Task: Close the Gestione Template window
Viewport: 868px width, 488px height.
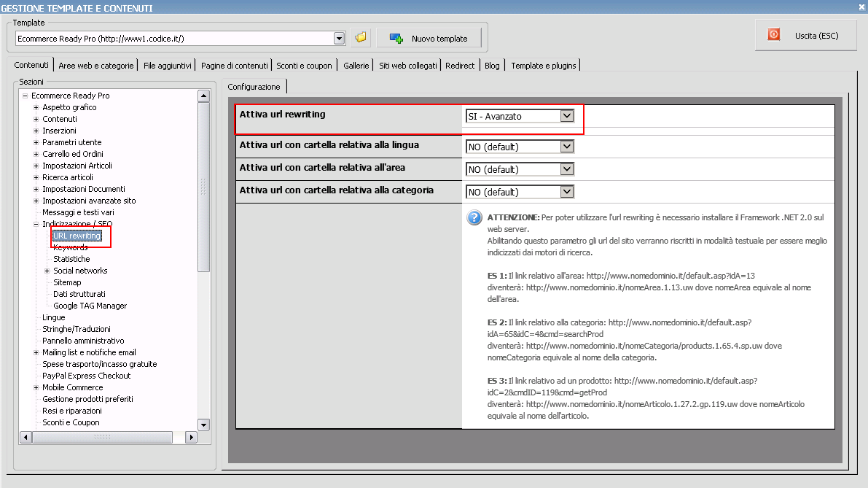Action: tap(861, 7)
